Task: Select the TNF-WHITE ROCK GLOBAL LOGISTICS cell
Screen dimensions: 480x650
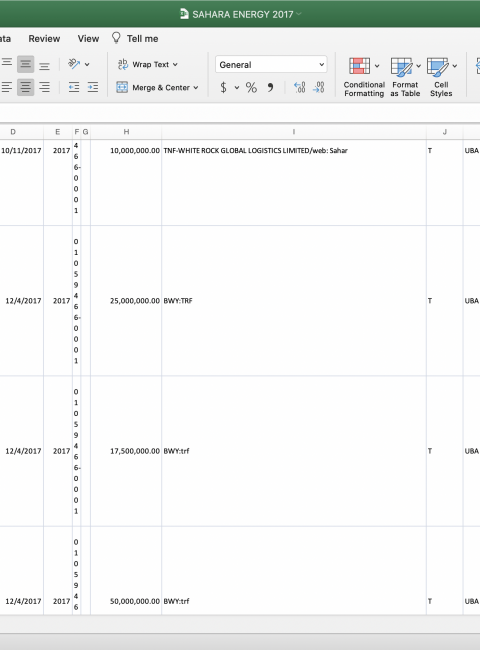Action: [x=294, y=183]
